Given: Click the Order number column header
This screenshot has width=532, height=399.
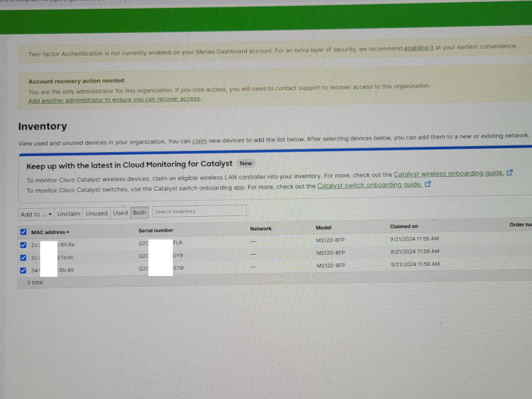Looking at the screenshot, I should click(521, 225).
